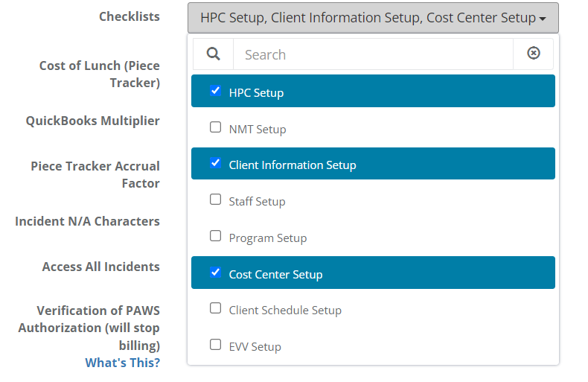
Task: Uncheck the Client Information Setup checkbox
Action: (x=215, y=163)
